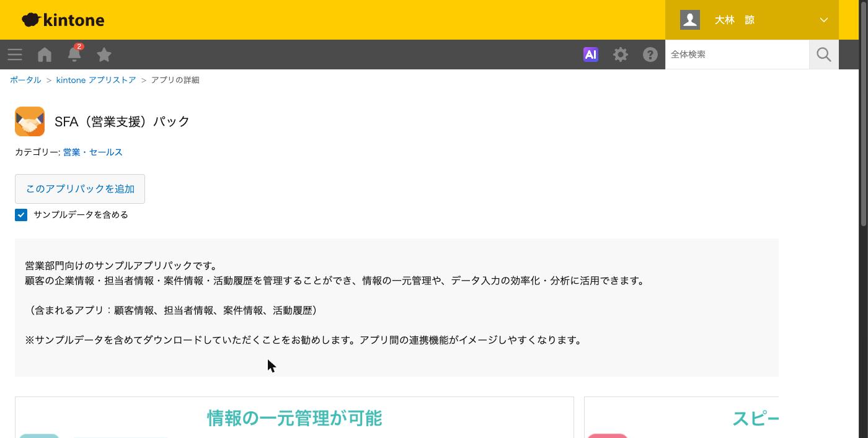The image size is (868, 438).
Task: Click the 営業部門向けのサンプルアプリパックです text
Action: tap(122, 266)
